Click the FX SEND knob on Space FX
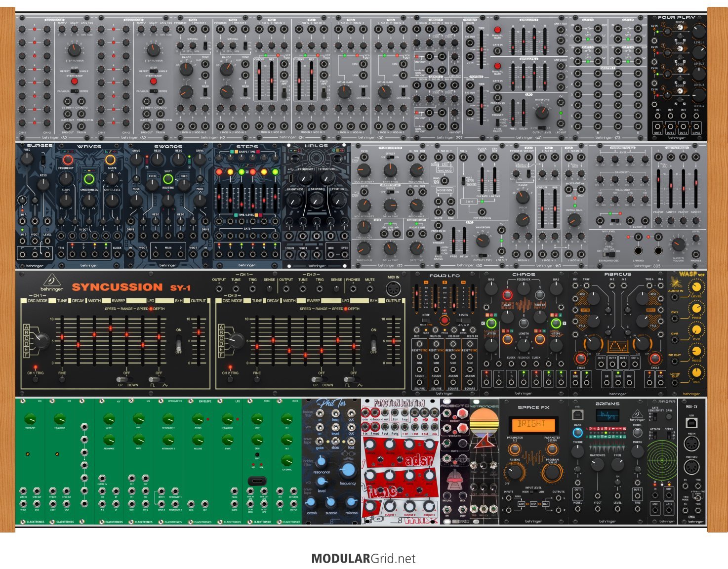The height and width of the screenshot is (569, 728). tap(515, 473)
